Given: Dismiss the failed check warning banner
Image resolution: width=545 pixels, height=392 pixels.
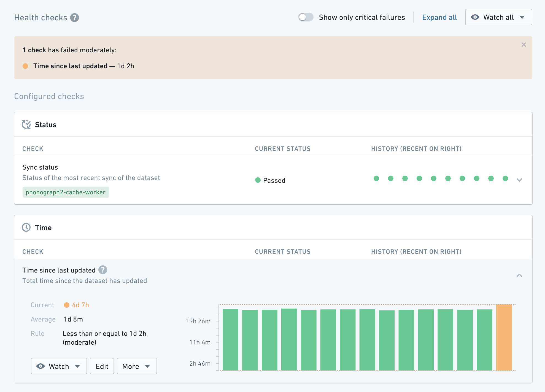Looking at the screenshot, I should (x=524, y=45).
